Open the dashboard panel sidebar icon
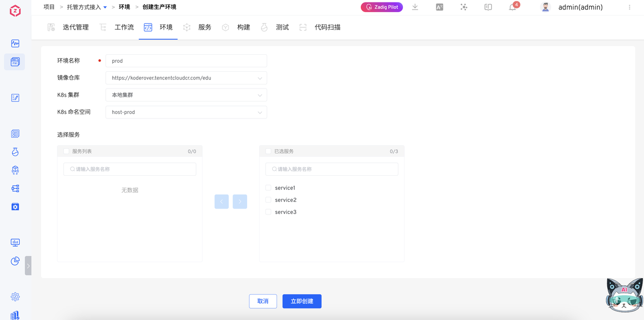Screen dimensions: 644x320 coord(15,134)
